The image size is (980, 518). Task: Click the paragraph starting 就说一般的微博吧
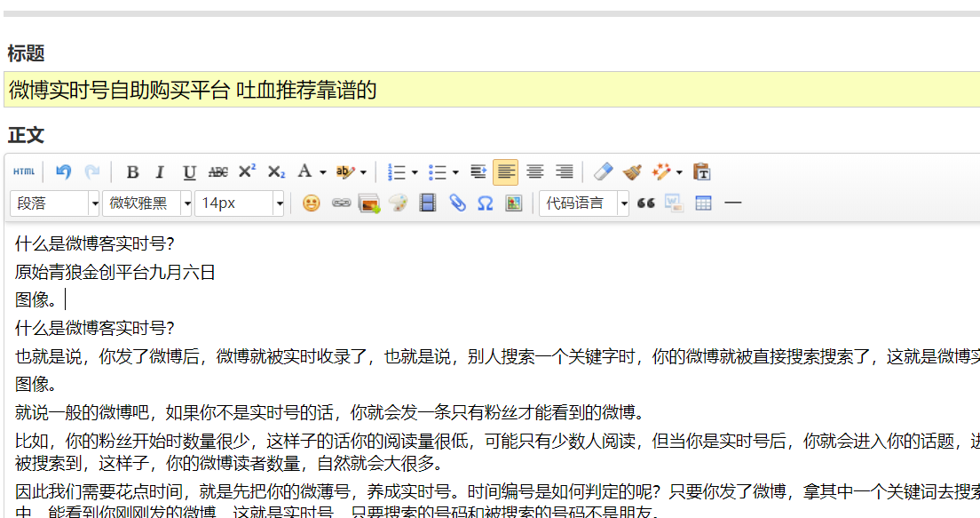[329, 412]
